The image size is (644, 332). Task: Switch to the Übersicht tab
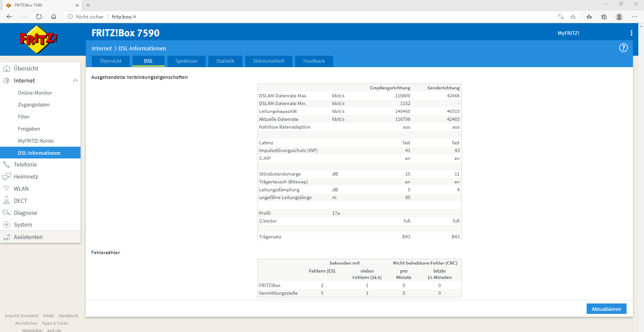point(111,61)
